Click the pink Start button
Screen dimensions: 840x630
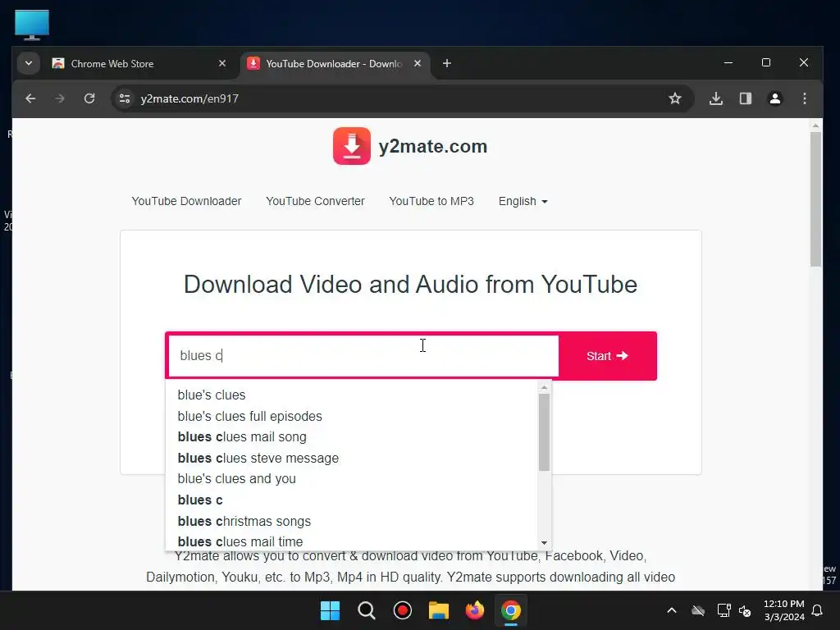pyautogui.click(x=607, y=356)
